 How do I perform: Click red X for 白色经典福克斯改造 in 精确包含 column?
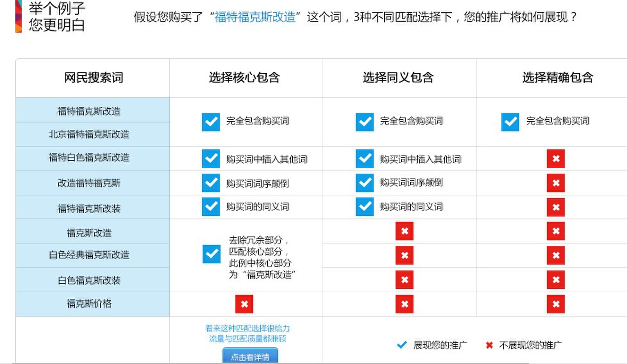point(556,255)
